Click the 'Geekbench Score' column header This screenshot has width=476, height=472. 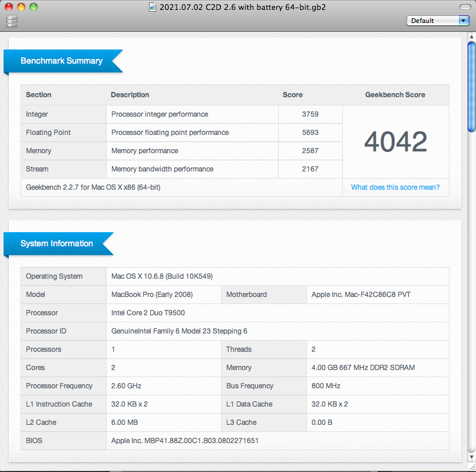tap(395, 95)
